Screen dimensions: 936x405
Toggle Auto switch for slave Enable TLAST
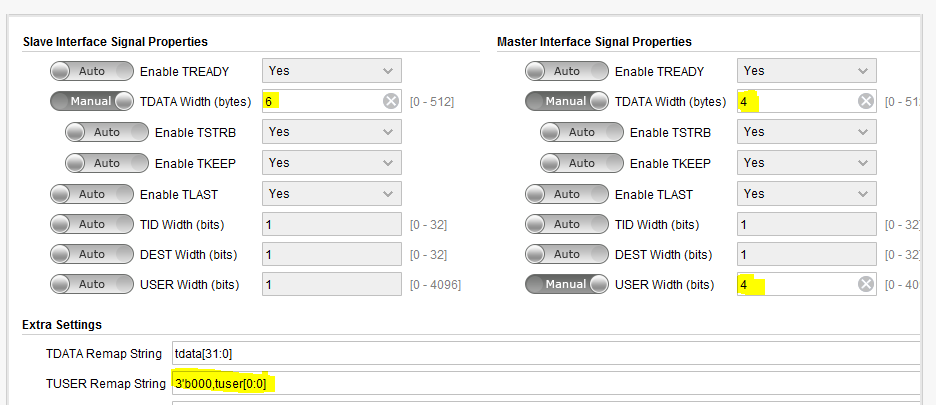[x=92, y=193]
